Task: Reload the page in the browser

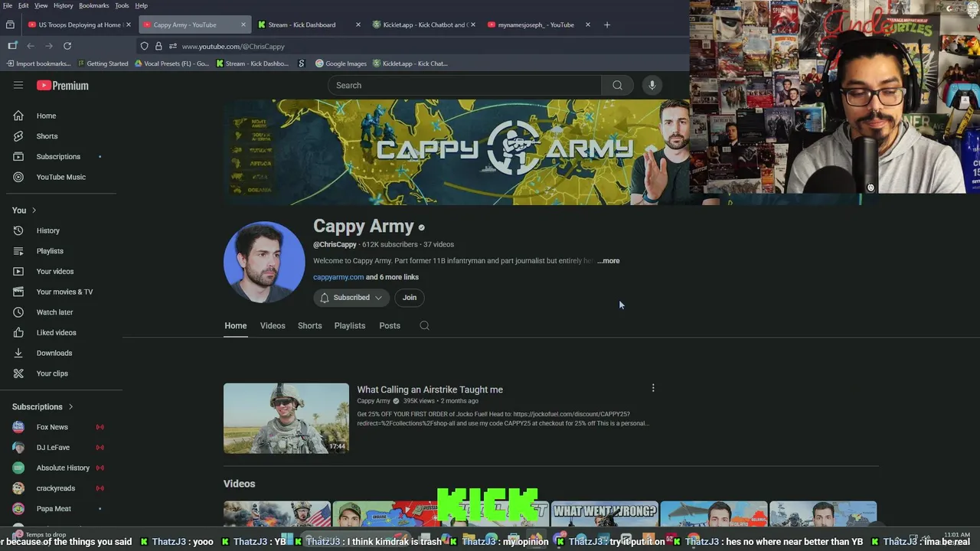Action: (x=67, y=46)
